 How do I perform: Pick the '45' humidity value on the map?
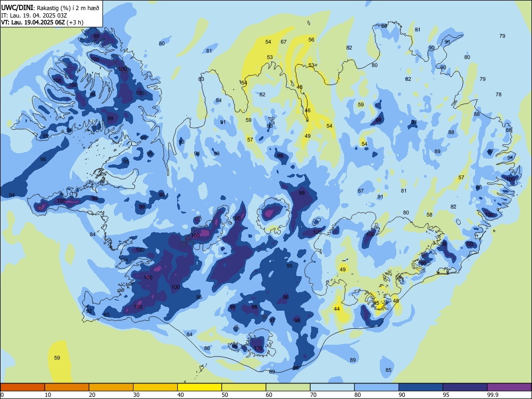point(376,303)
